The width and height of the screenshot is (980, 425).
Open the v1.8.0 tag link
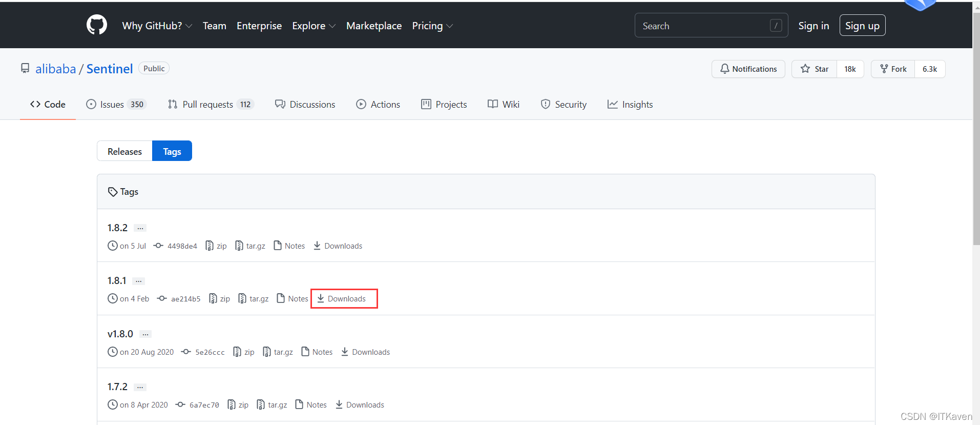pos(120,334)
